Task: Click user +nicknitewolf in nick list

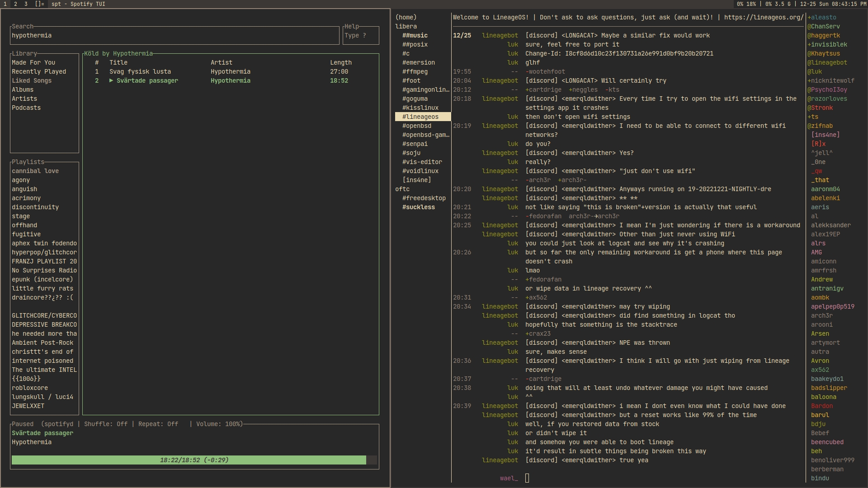Action: click(x=831, y=80)
